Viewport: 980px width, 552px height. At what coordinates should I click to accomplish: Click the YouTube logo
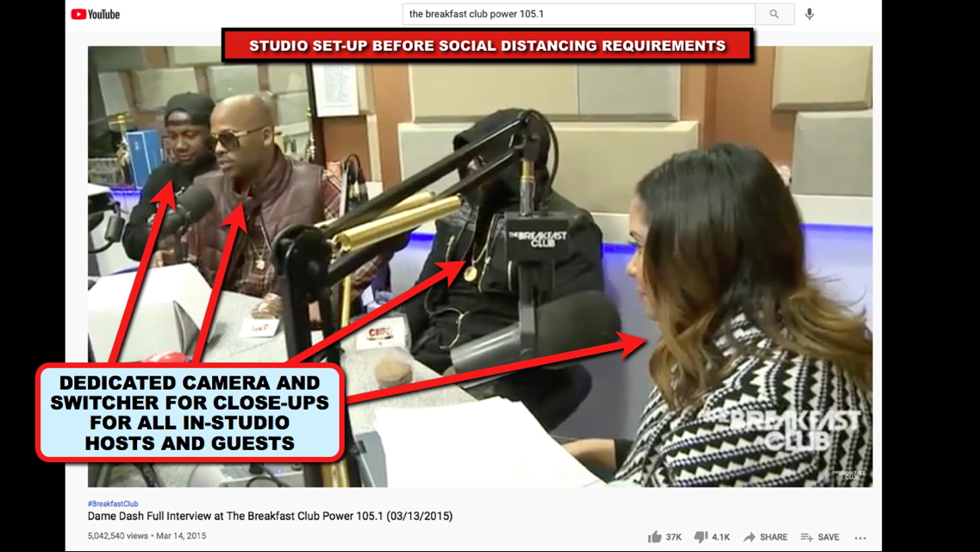pos(95,15)
